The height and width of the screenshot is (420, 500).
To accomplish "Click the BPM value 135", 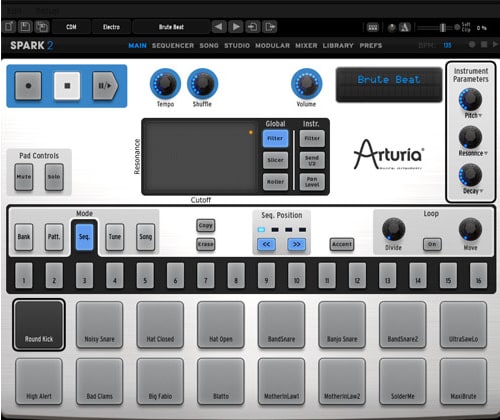I will (x=447, y=45).
